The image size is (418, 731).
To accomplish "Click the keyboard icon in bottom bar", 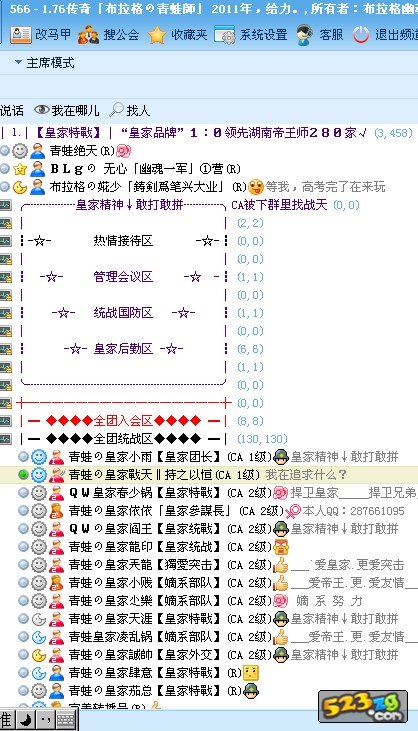I will click(x=66, y=720).
